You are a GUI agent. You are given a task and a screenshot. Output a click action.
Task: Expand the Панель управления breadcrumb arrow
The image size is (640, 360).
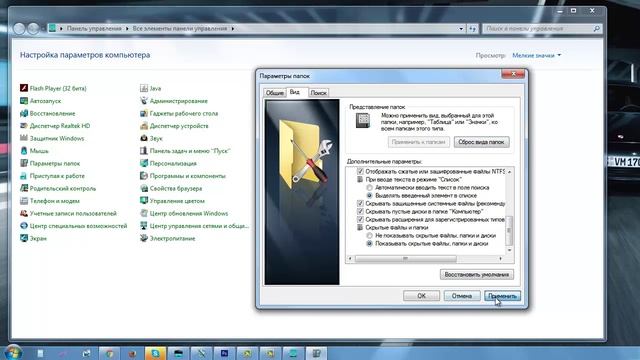coord(127,29)
